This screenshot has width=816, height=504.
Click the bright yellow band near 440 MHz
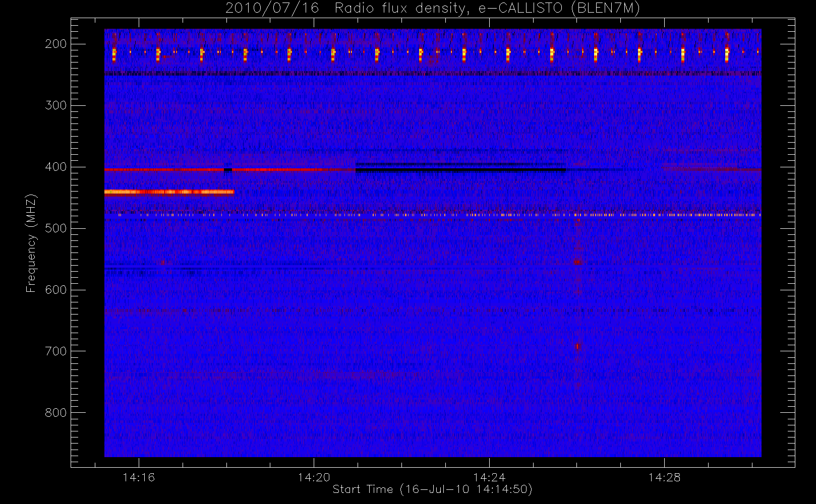coord(169,192)
